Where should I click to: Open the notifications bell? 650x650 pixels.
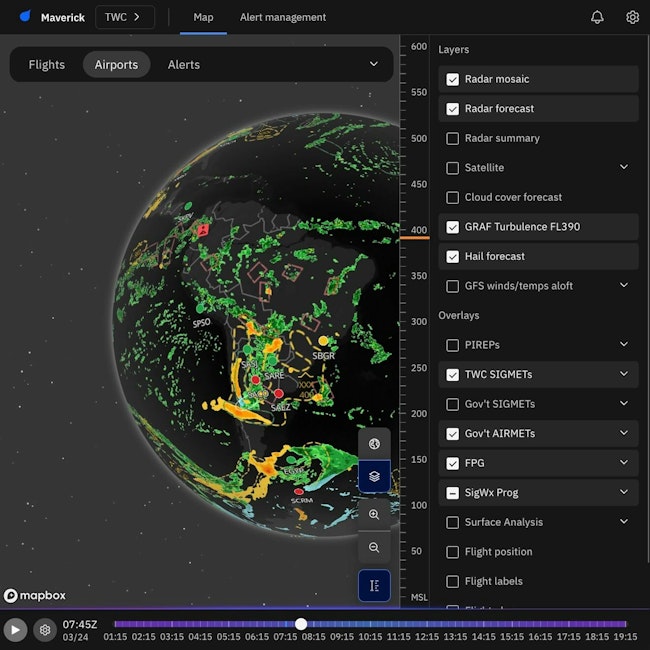click(597, 17)
